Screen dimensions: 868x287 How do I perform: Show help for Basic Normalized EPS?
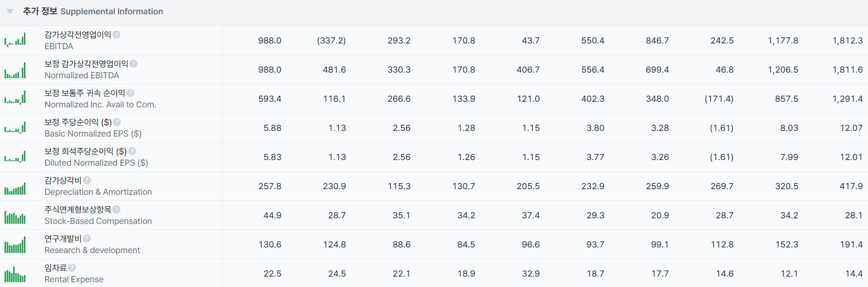click(117, 122)
